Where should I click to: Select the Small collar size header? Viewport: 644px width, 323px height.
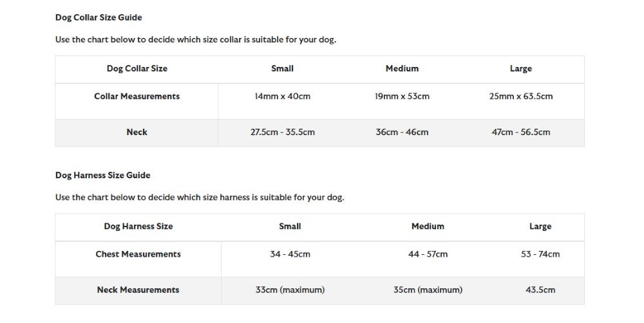click(282, 69)
